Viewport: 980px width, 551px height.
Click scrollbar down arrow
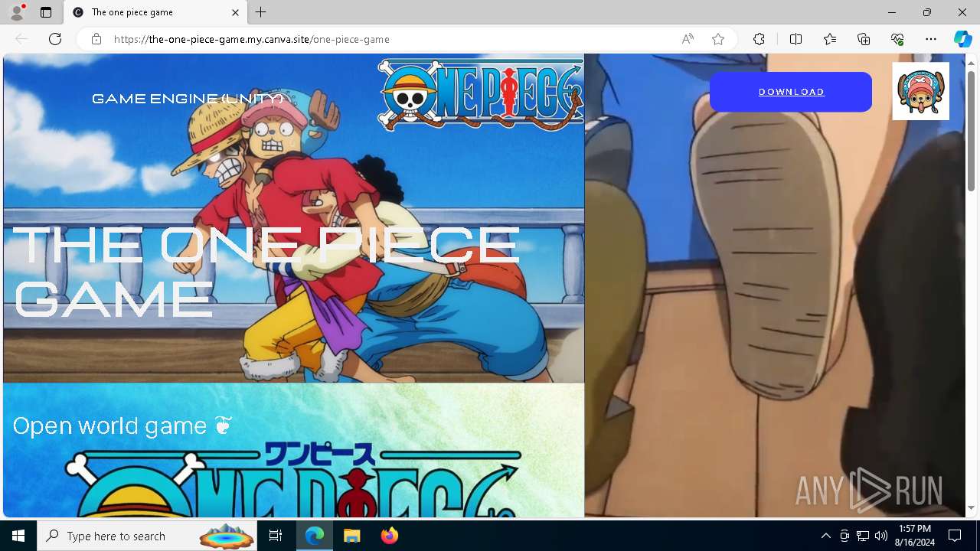tap(971, 507)
